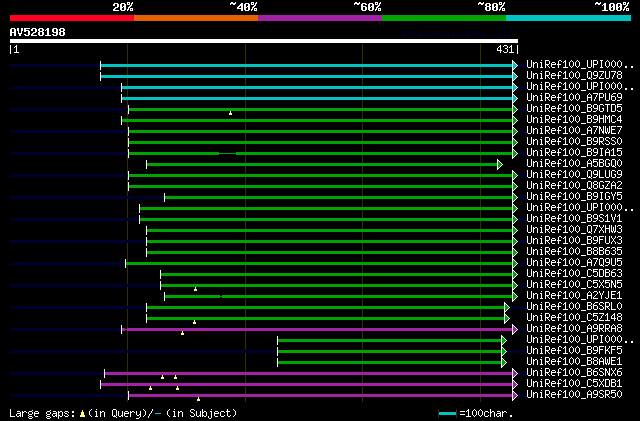Select the red 20% identity color segment
This screenshot has width=640, height=421.
click(x=72, y=18)
